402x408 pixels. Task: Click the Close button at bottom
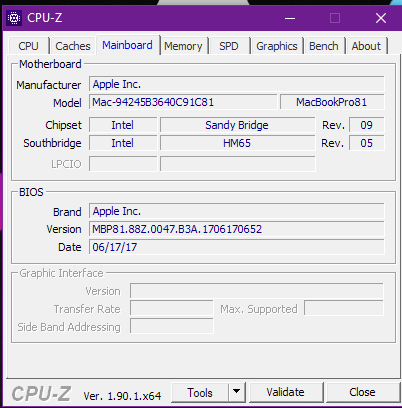click(x=362, y=392)
